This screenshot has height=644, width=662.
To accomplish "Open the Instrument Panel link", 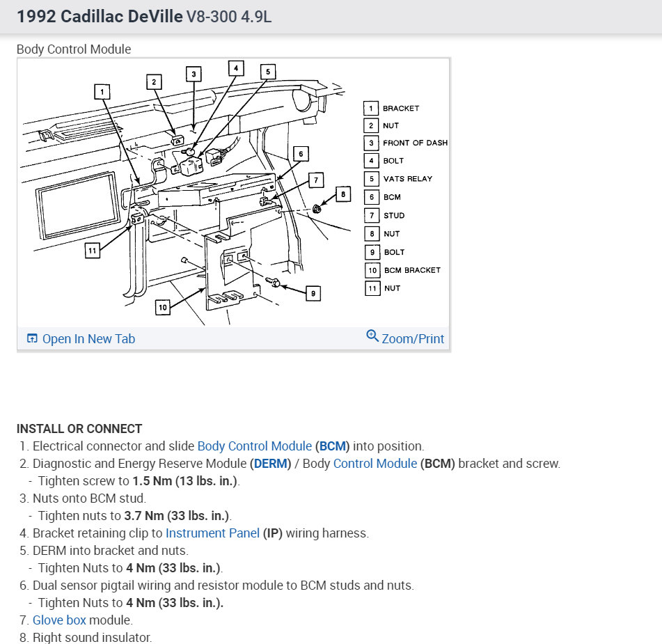I will point(212,533).
